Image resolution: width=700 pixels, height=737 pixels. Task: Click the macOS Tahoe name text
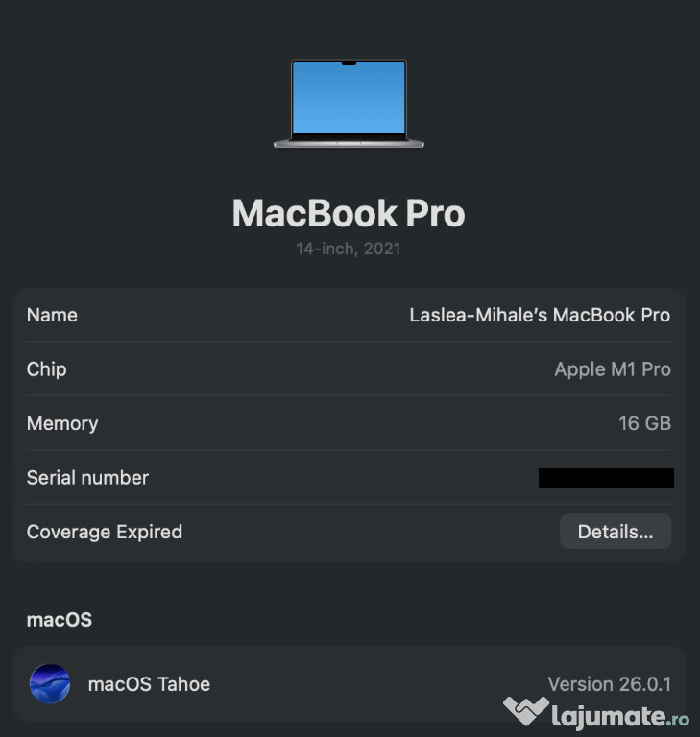click(149, 684)
